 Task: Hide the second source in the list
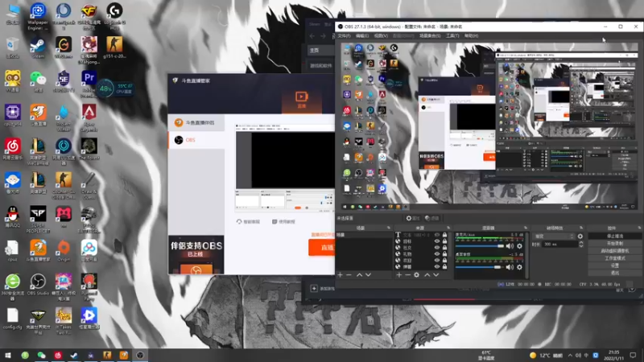pos(437,241)
